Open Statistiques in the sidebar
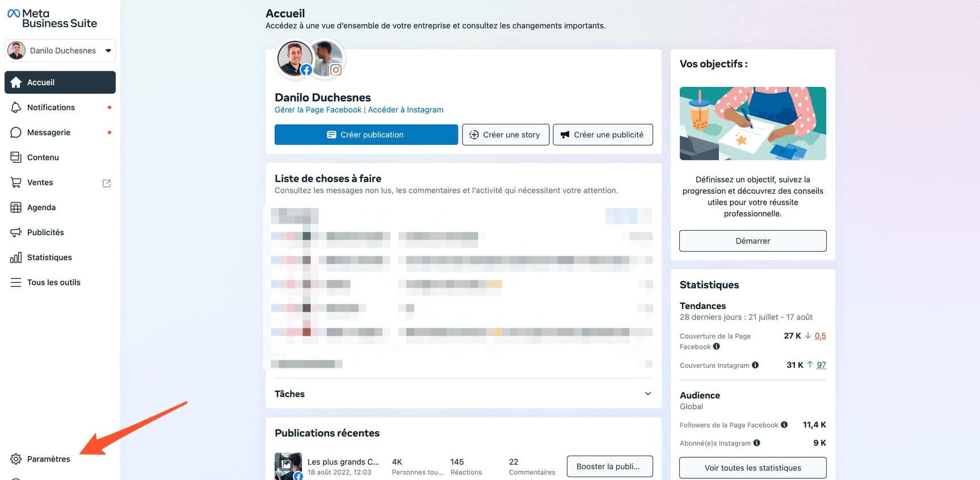Screen dimensions: 980x480 [60, 257]
